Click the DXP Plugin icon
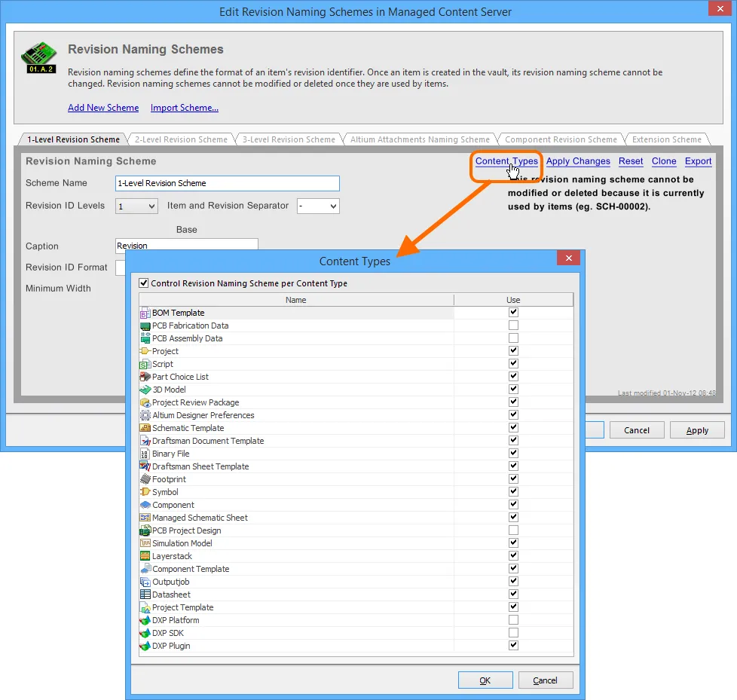Screen dimensions: 737x700 click(145, 646)
